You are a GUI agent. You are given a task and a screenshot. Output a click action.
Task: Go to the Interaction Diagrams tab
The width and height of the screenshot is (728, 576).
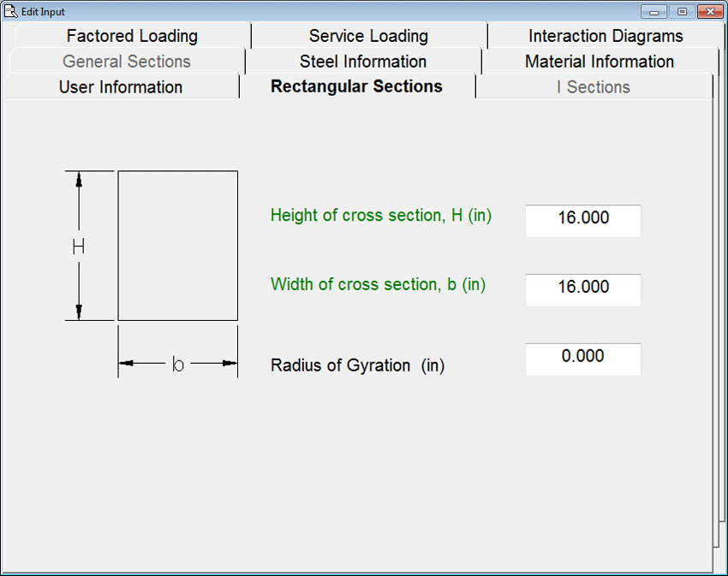pyautogui.click(x=606, y=36)
